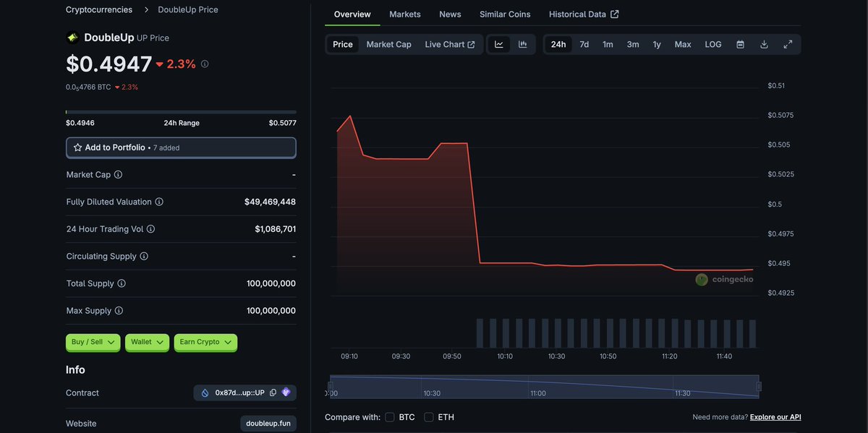Adjust the timeline range slider below the chart
868x433 pixels.
pos(542,385)
